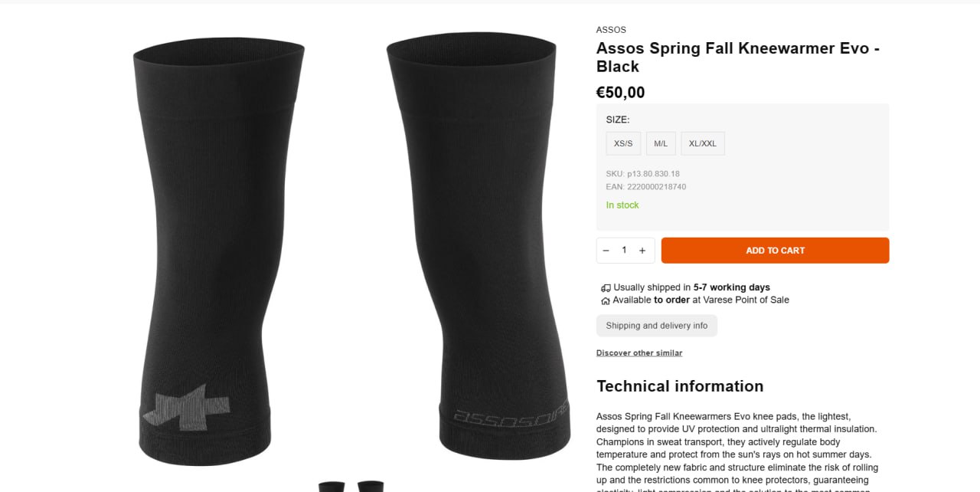Click the right kneewarmer product image
Viewport: 980px width, 492px height.
pyautogui.click(x=479, y=245)
